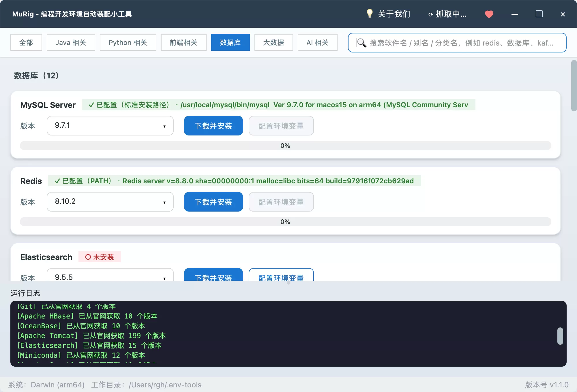Click the Redis 已配置 (PATH) status badge
This screenshot has width=577, height=392.
(x=235, y=181)
